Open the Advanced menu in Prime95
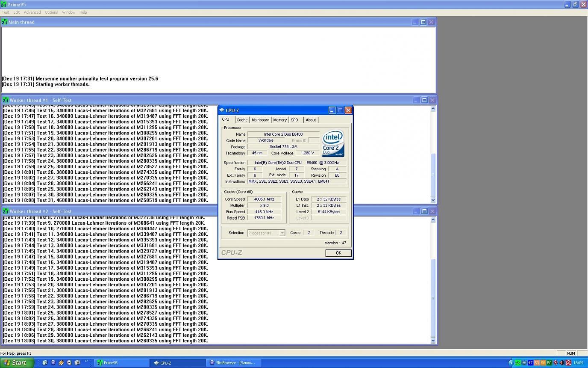The width and height of the screenshot is (588, 368). [x=32, y=12]
